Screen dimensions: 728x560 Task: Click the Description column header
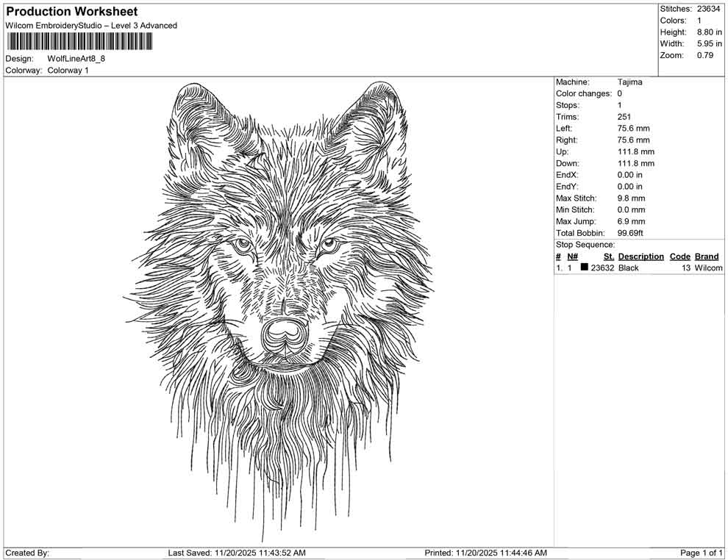pyautogui.click(x=640, y=256)
